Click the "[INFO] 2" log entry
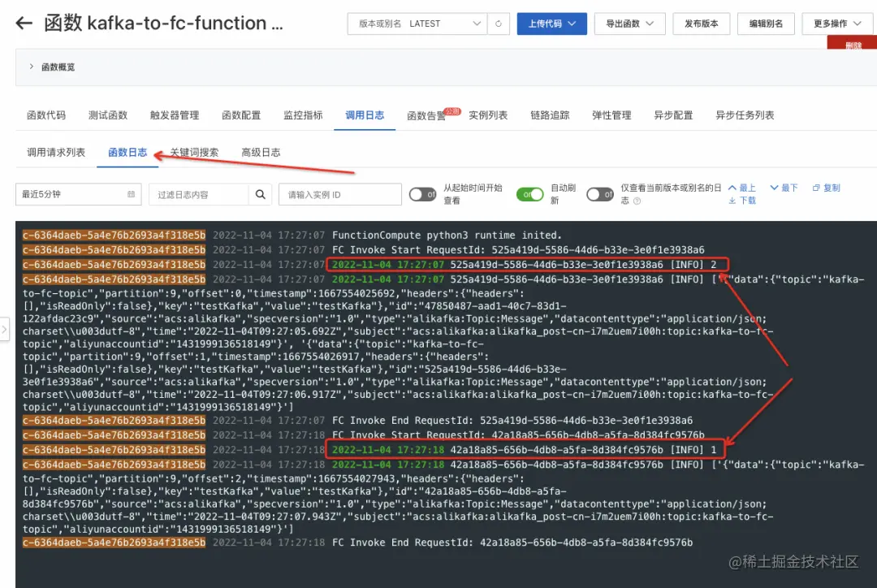 [x=528, y=264]
